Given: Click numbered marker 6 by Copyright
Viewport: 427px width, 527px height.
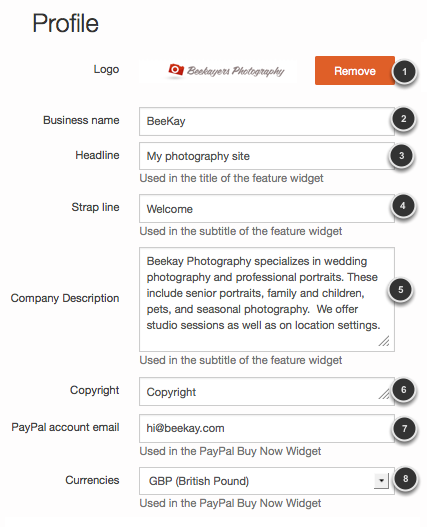Looking at the screenshot, I should coord(403,390).
